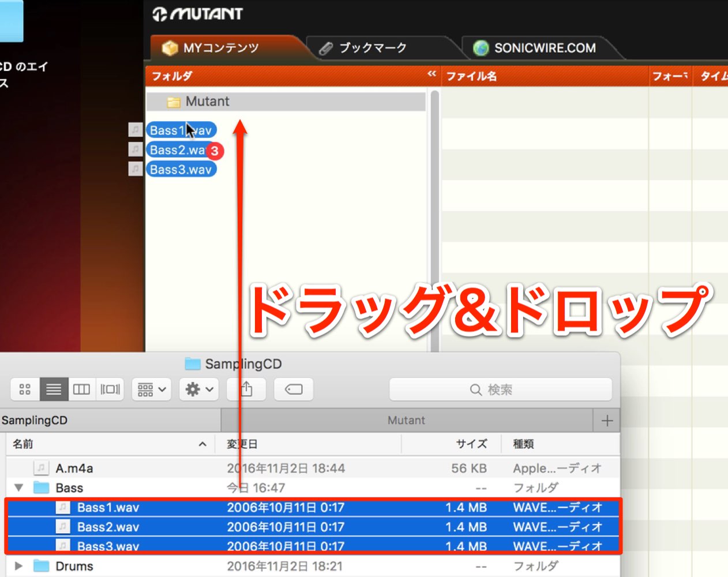Select the A.m4a file row
This screenshot has width=728, height=577.
pos(313,468)
